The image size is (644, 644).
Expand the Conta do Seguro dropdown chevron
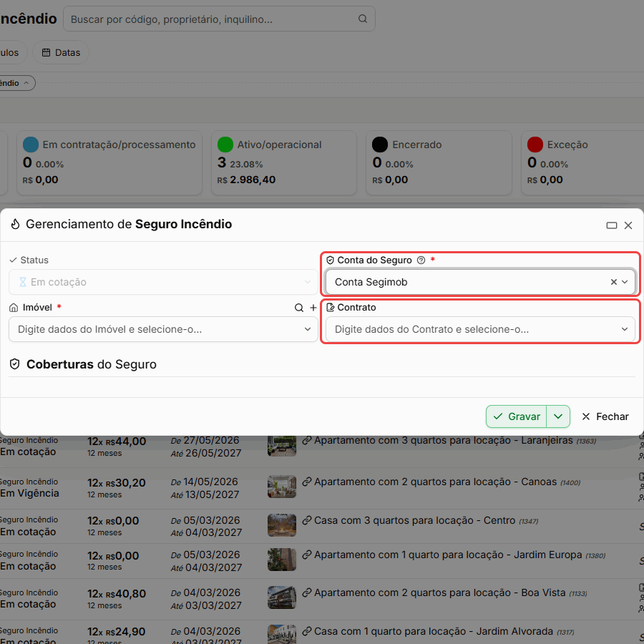pos(625,282)
